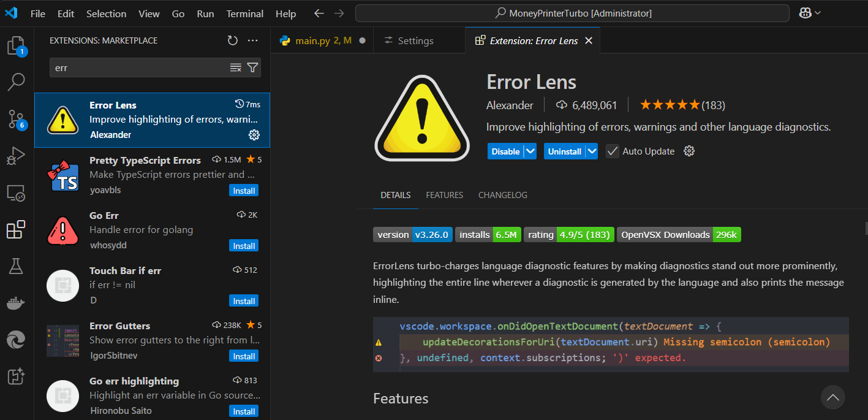Screen dimensions: 868x420
Task: Select the DETAILS tab
Action: pyautogui.click(x=396, y=195)
